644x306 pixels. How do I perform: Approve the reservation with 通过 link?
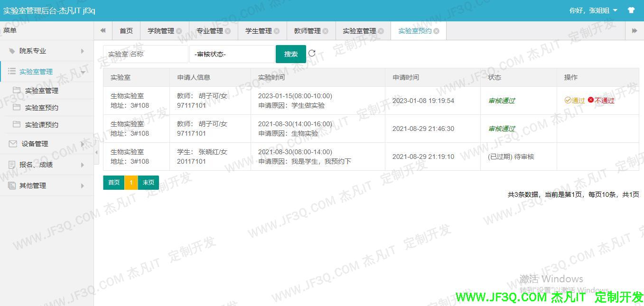click(x=575, y=101)
